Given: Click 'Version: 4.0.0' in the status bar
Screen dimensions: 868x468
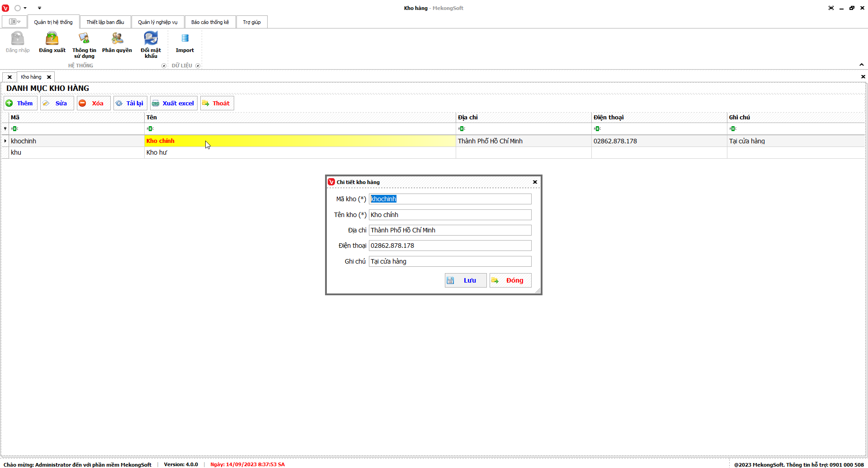Looking at the screenshot, I should coord(181,464).
